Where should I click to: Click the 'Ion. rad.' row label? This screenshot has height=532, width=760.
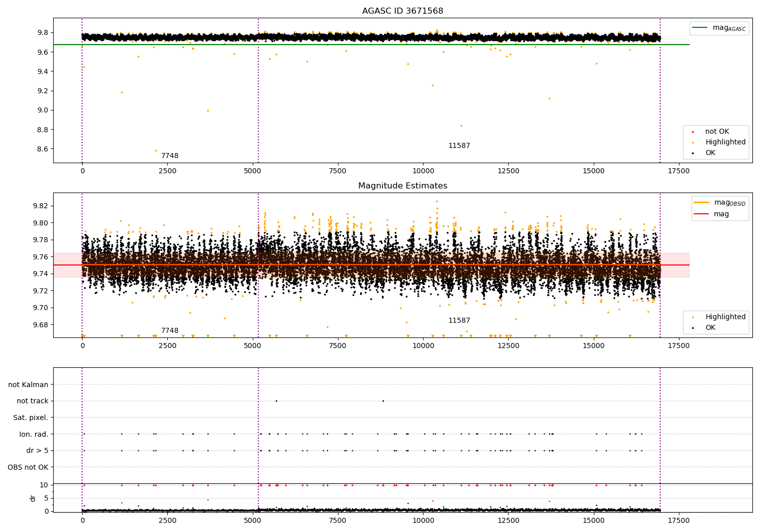[34, 434]
